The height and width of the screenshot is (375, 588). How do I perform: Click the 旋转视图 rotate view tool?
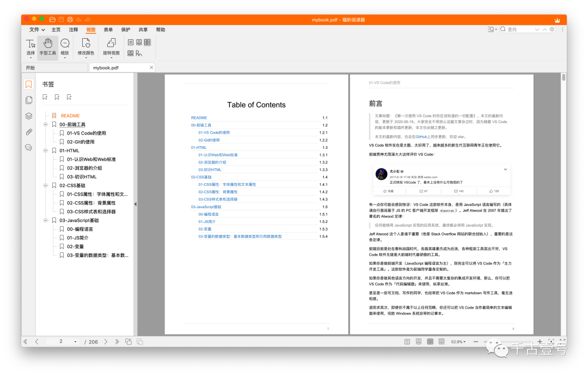click(111, 47)
